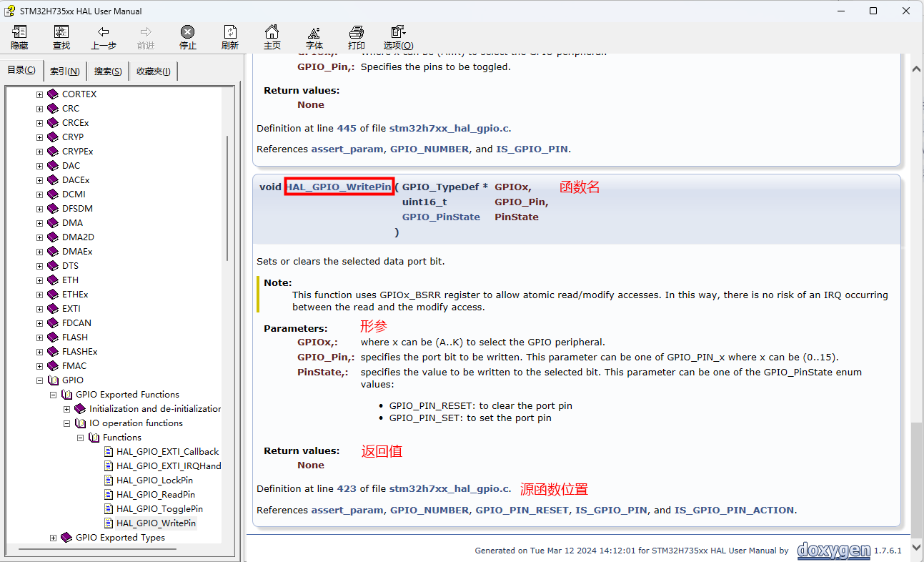
Task: Click the page icon of HAL_GPIO_ReadPin
Action: (x=109, y=495)
